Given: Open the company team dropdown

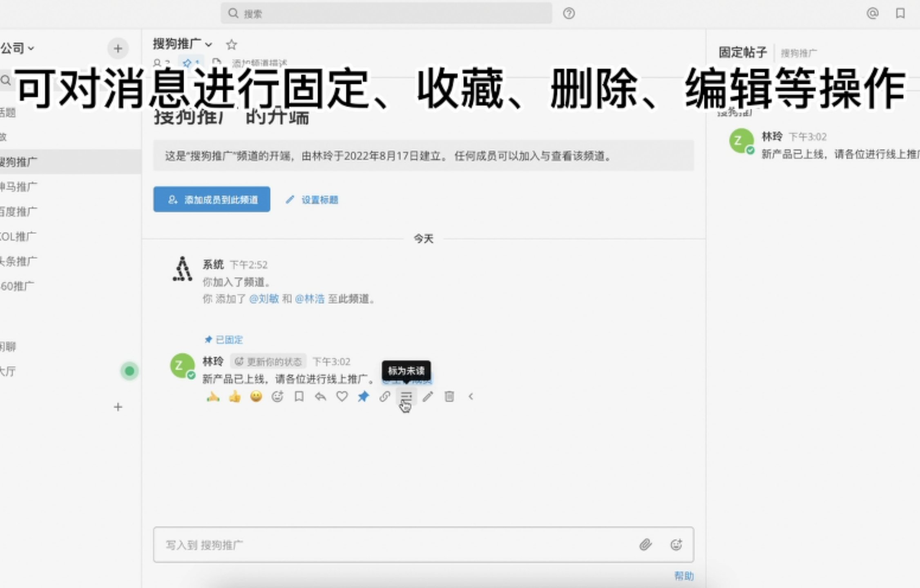Looking at the screenshot, I should pyautogui.click(x=17, y=48).
